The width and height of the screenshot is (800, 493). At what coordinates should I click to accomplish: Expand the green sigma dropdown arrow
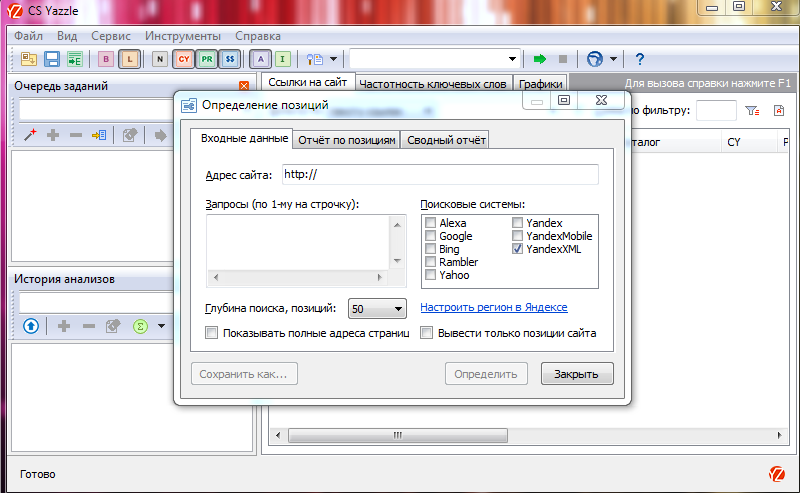(x=161, y=326)
